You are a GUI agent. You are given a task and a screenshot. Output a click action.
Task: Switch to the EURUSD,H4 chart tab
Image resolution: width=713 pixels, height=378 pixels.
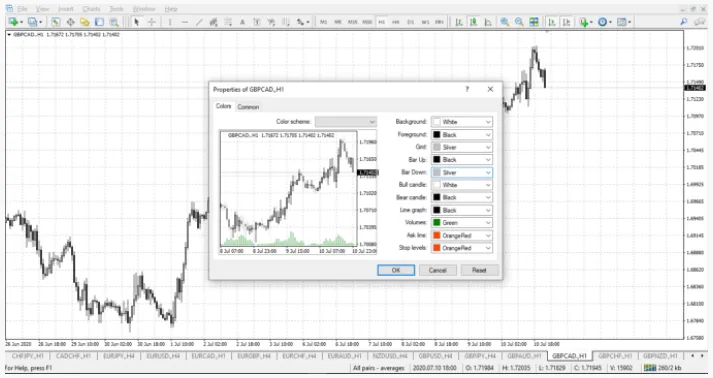[x=163, y=356]
